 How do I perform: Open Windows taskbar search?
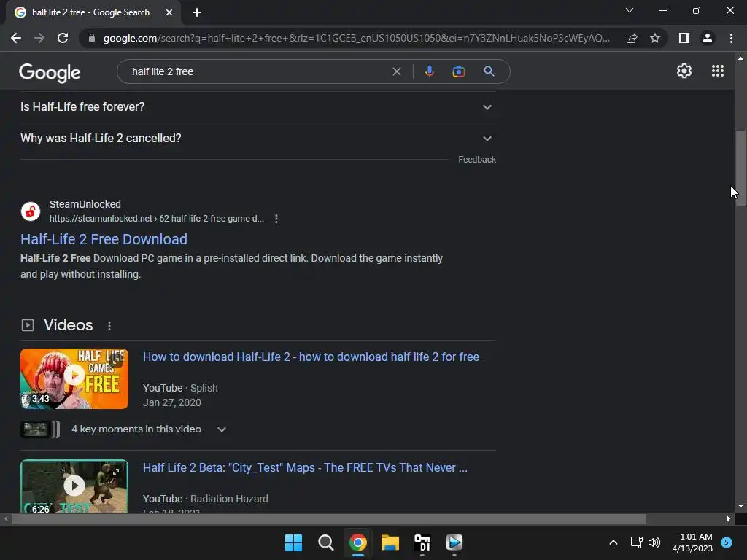coord(326,542)
